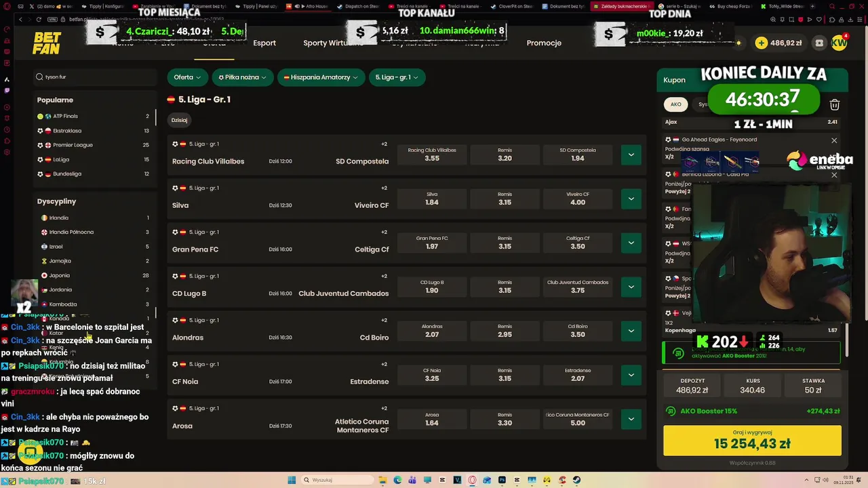868x488 pixels.
Task: Open Esport in top navigation
Action: pos(264,43)
